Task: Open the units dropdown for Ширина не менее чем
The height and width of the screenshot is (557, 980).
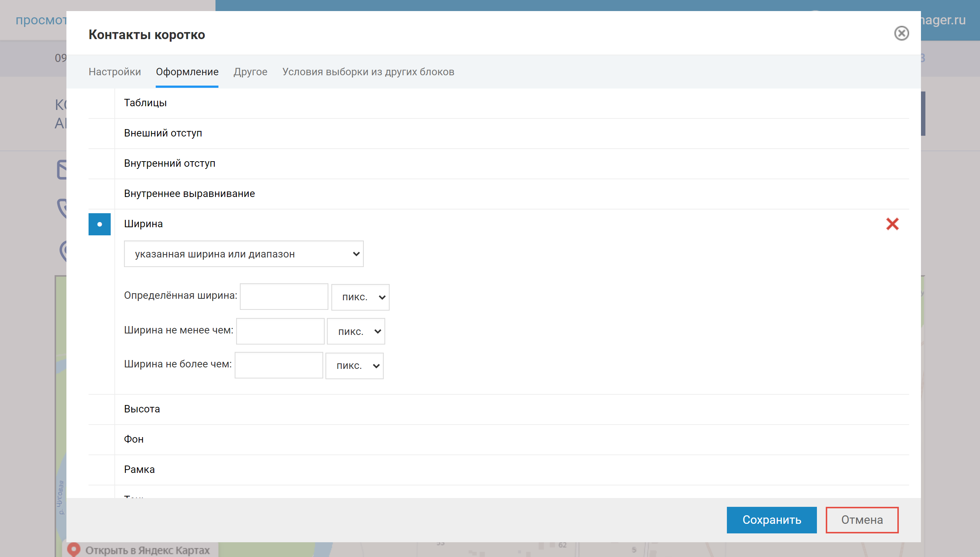Action: click(x=355, y=332)
